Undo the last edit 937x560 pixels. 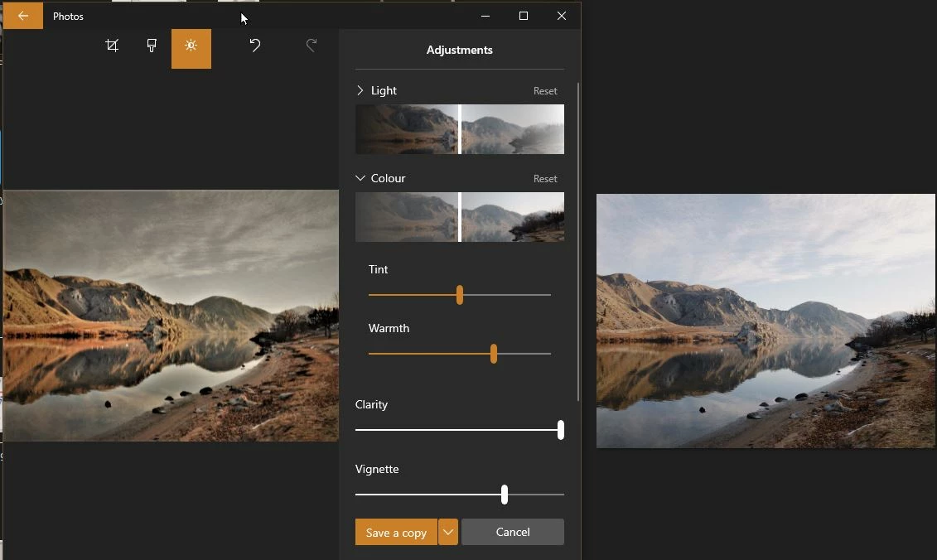(x=255, y=45)
